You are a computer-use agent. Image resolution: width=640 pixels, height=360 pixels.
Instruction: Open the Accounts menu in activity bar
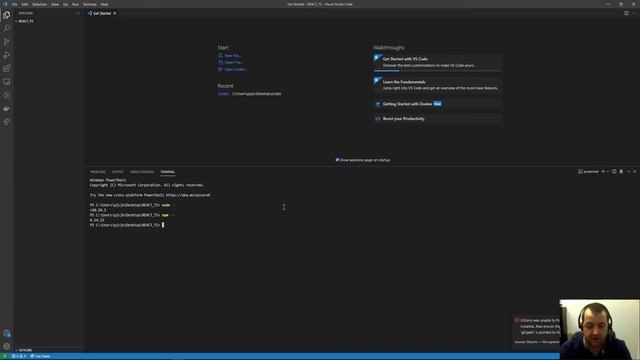[x=7, y=333]
